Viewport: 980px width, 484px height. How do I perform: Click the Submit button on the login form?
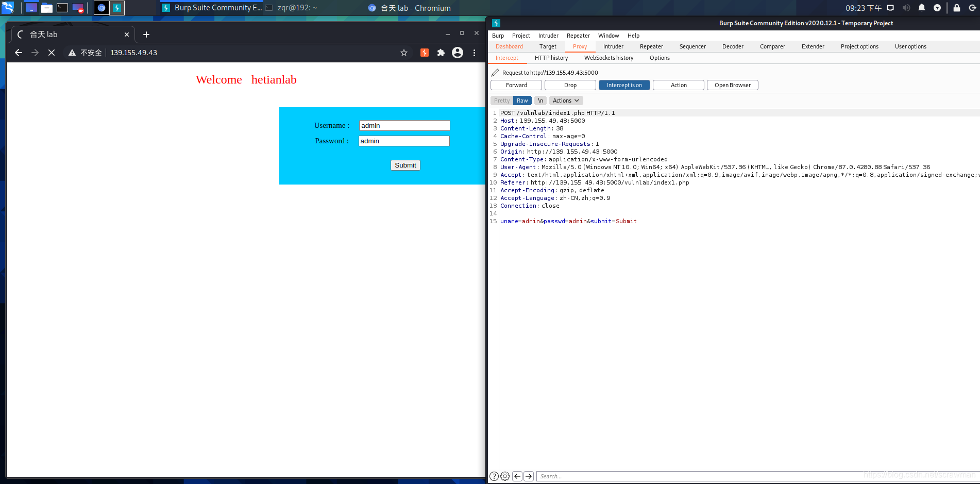click(405, 165)
